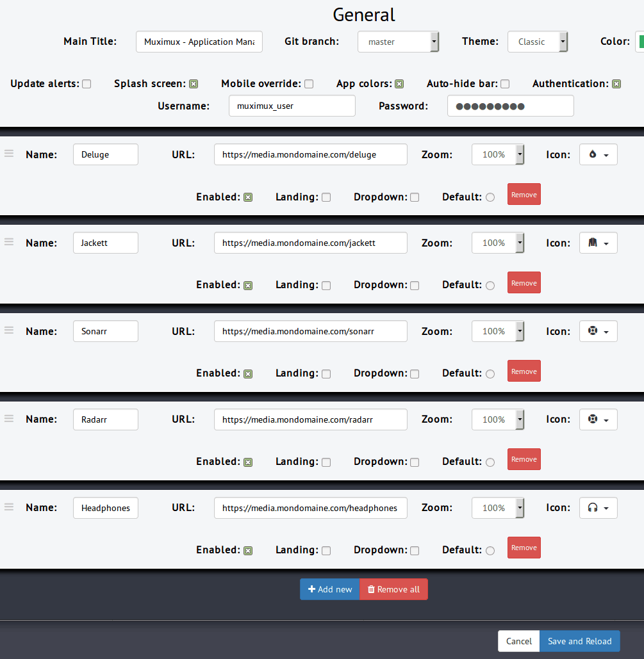Open the Jackett Zoom dropdown
Image resolution: width=644 pixels, height=659 pixels.
coord(498,243)
